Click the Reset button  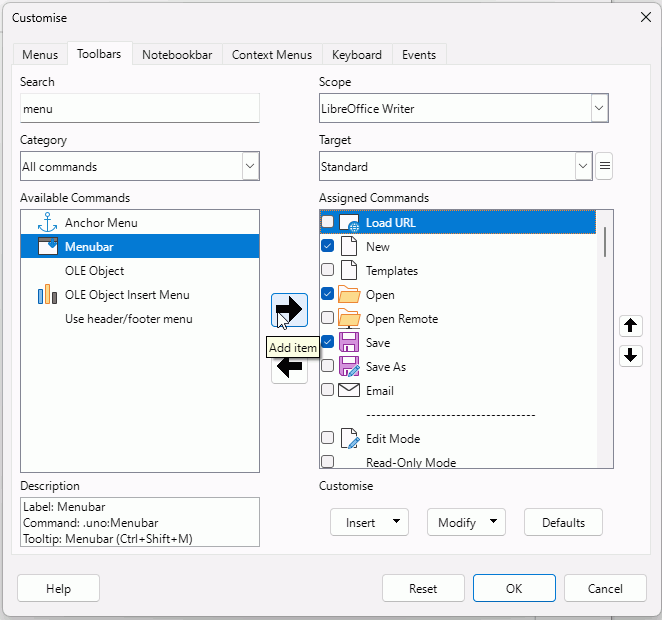(x=423, y=589)
